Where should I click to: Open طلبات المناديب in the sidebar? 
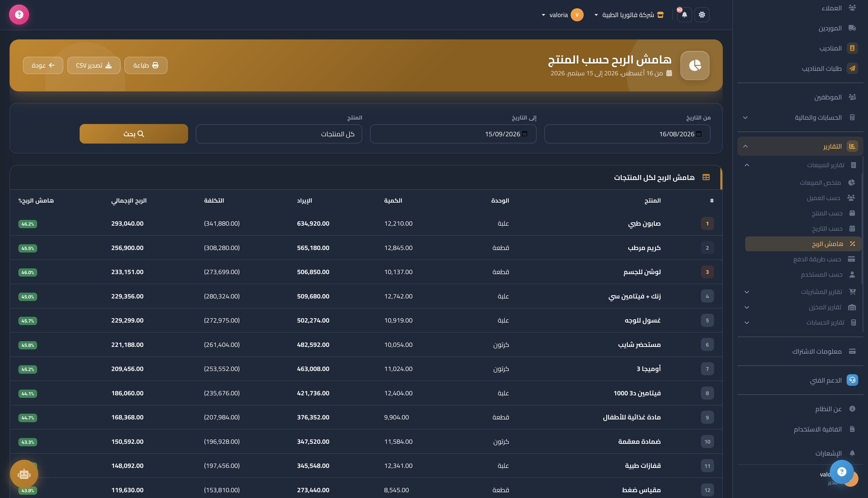click(800, 69)
